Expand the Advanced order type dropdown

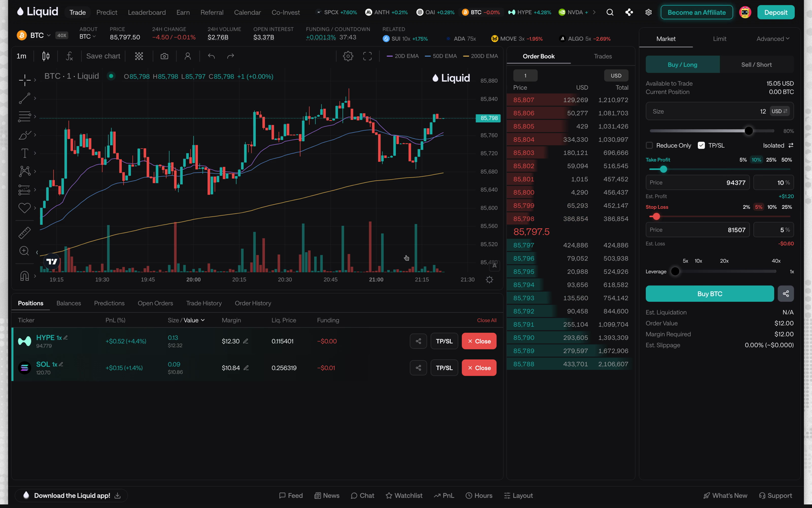[773, 39]
